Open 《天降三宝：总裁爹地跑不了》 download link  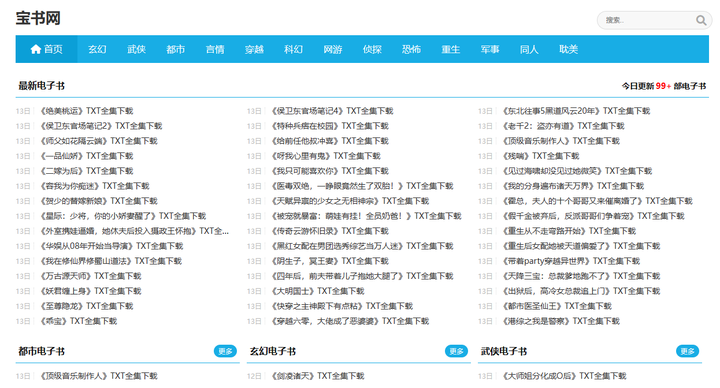tap(581, 276)
